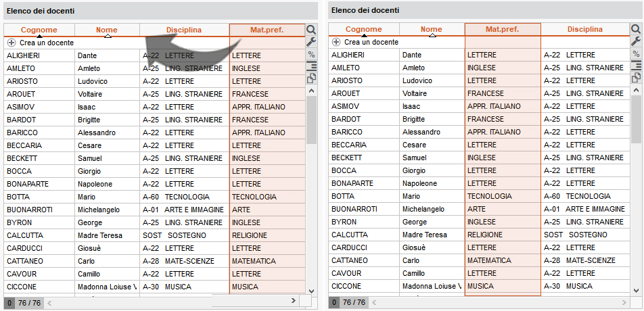Select the ALIGHIERI row in the left list
644x311 pixels.
(x=154, y=56)
